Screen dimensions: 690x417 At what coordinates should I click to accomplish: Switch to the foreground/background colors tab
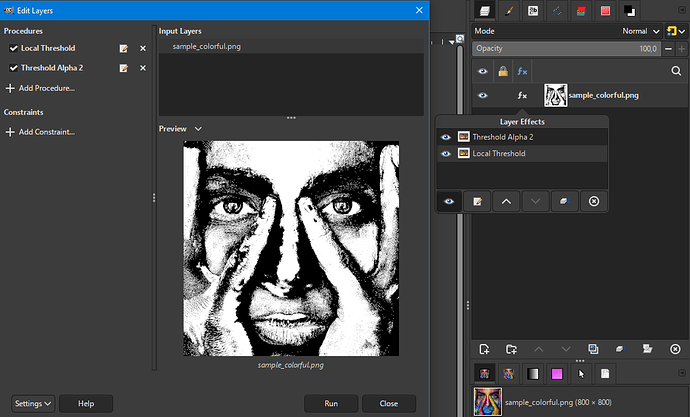(x=630, y=11)
